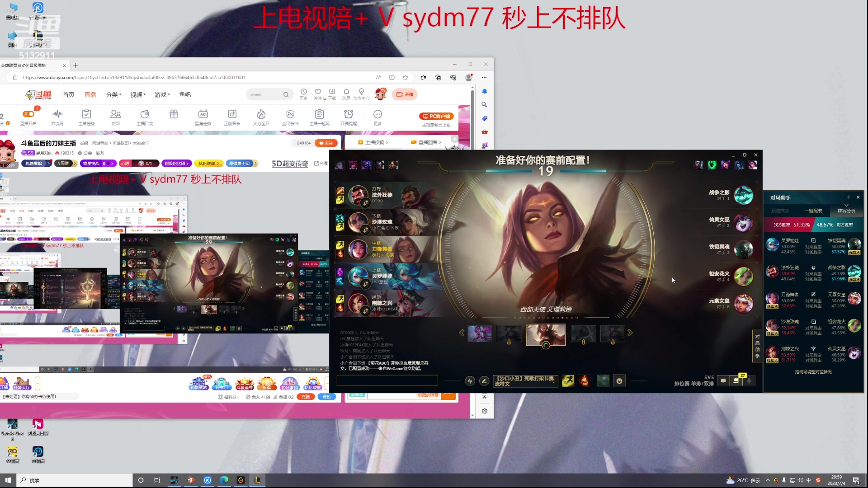Select the rune editor pencil icon
The width and height of the screenshot is (868, 488).
(484, 381)
